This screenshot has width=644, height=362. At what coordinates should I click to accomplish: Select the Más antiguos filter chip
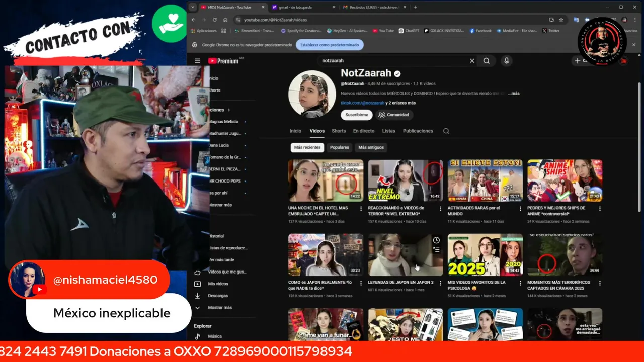(x=371, y=147)
